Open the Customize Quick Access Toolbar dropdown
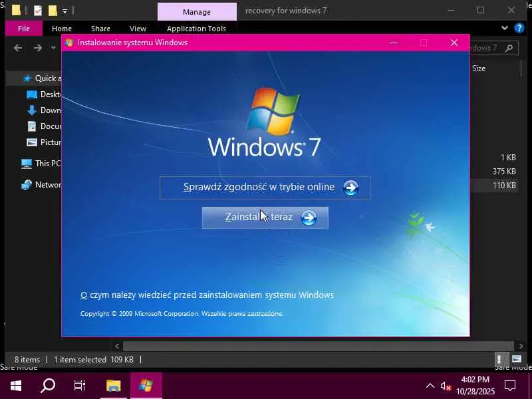The width and height of the screenshot is (532, 399). (65, 11)
